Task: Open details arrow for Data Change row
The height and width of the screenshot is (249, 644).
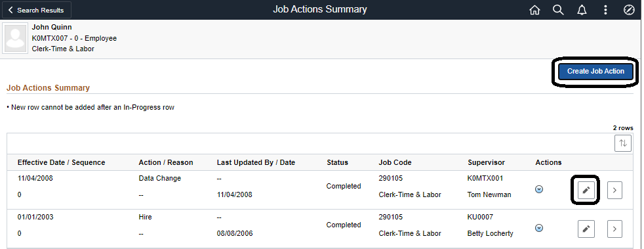Action: [614, 190]
